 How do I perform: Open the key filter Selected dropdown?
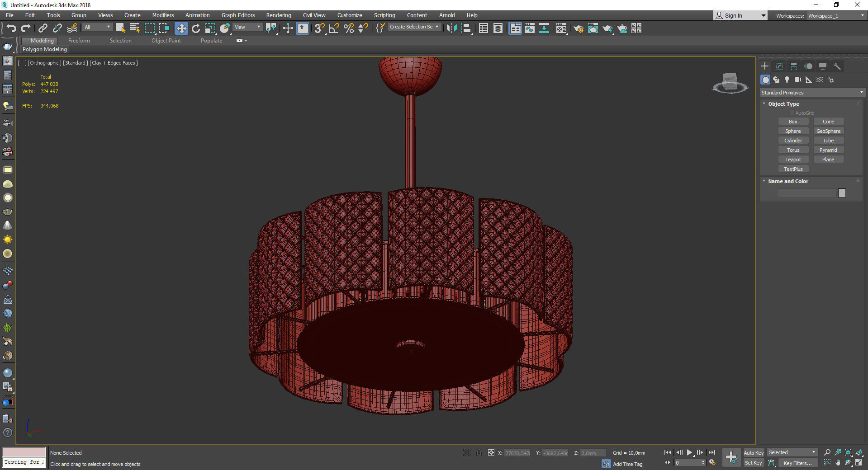coord(792,452)
